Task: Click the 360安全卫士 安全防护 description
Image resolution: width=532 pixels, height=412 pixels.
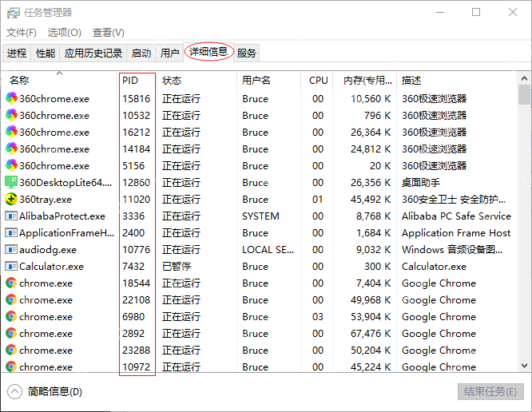Action: (454, 200)
